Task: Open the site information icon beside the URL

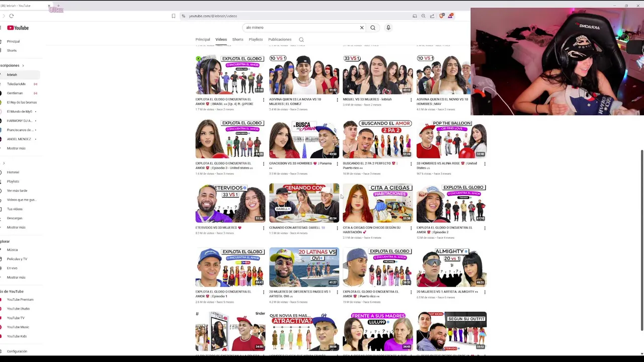Action: pos(183,16)
